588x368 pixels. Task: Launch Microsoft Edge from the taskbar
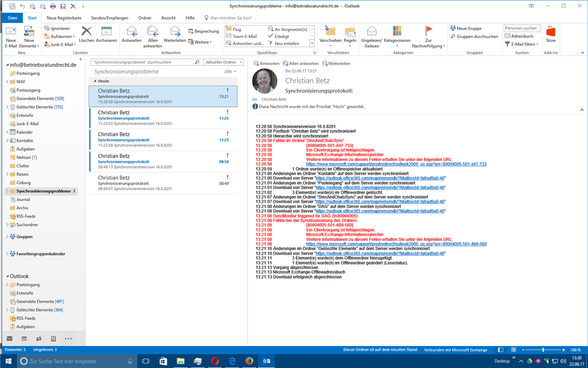point(232,361)
